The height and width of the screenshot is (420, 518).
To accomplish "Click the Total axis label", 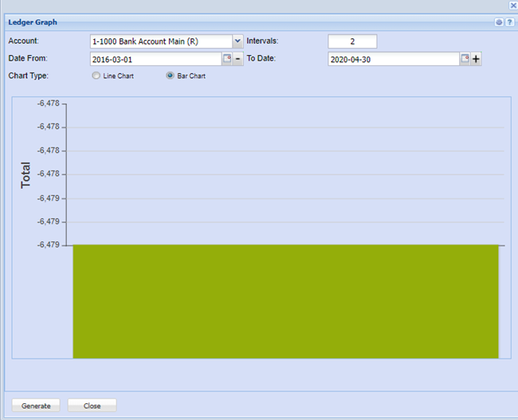I will (26, 175).
